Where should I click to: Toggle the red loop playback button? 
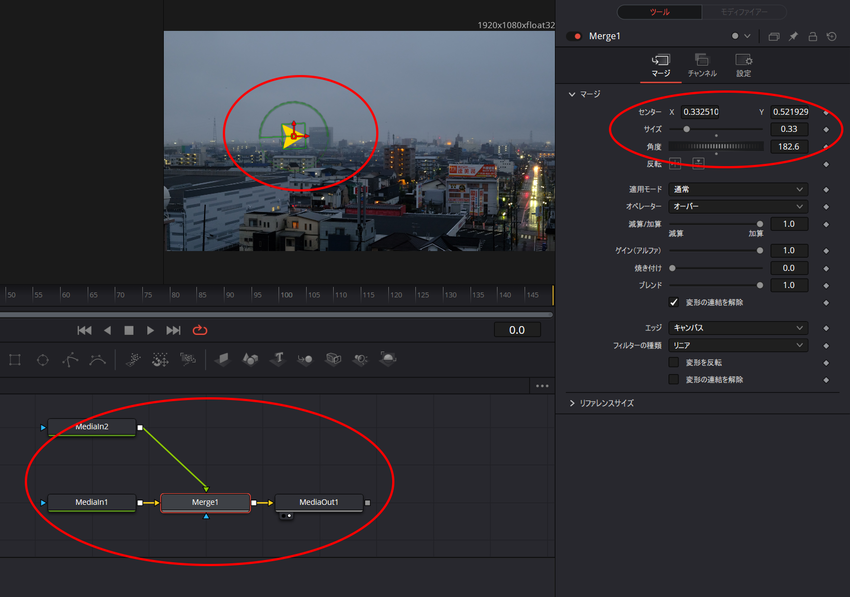point(200,330)
